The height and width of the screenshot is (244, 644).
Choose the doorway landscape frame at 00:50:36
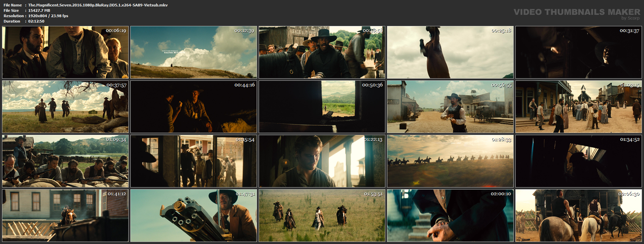click(x=322, y=106)
